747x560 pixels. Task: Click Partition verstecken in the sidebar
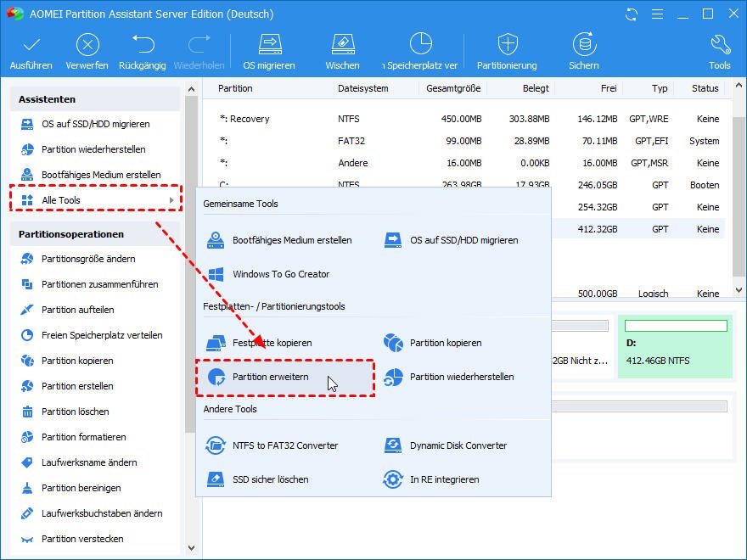[x=82, y=539]
